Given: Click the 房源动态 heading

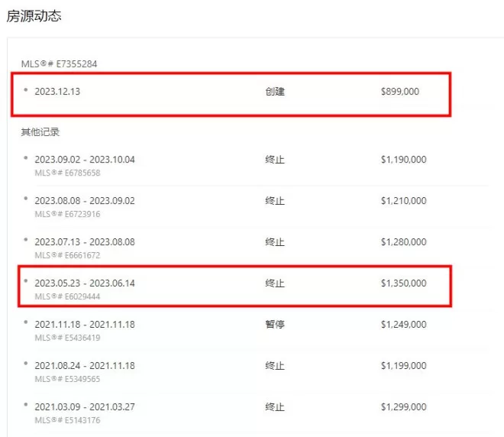Looking at the screenshot, I should tap(34, 16).
